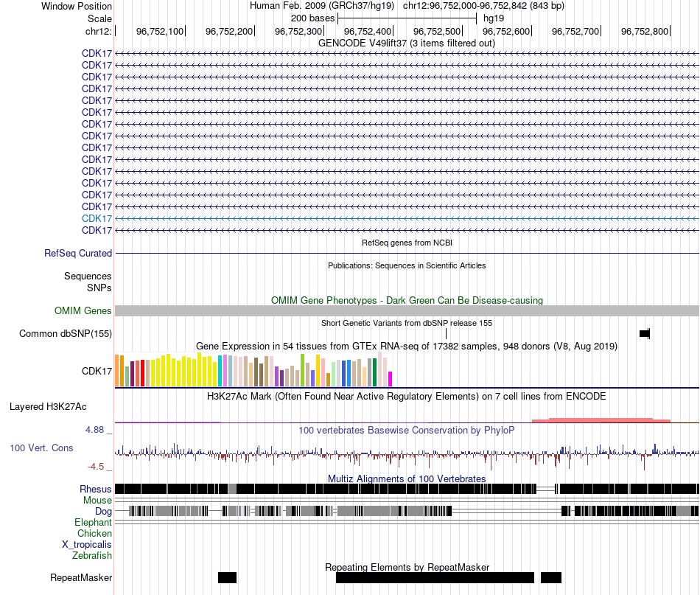Click the leftmost small RepeatMasker block

(x=227, y=577)
